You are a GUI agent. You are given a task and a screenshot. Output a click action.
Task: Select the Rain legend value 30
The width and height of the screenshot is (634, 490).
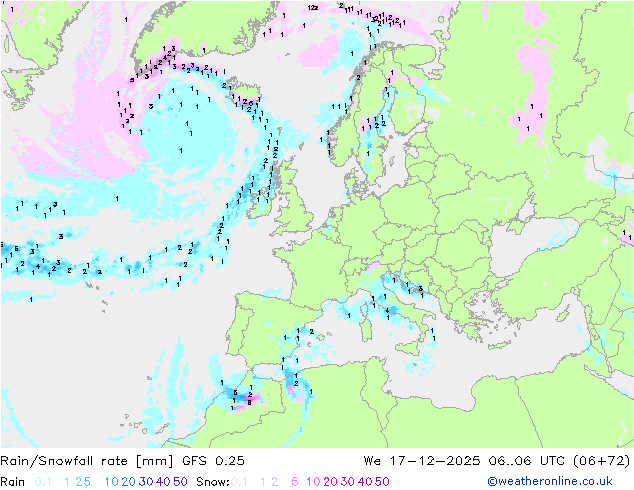tap(146, 482)
